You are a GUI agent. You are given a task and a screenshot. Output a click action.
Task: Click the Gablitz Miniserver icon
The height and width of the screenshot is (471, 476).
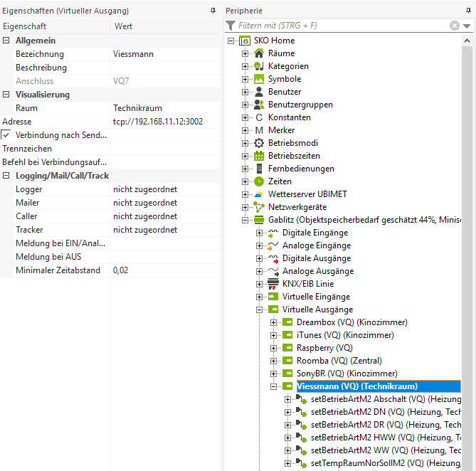tap(259, 220)
